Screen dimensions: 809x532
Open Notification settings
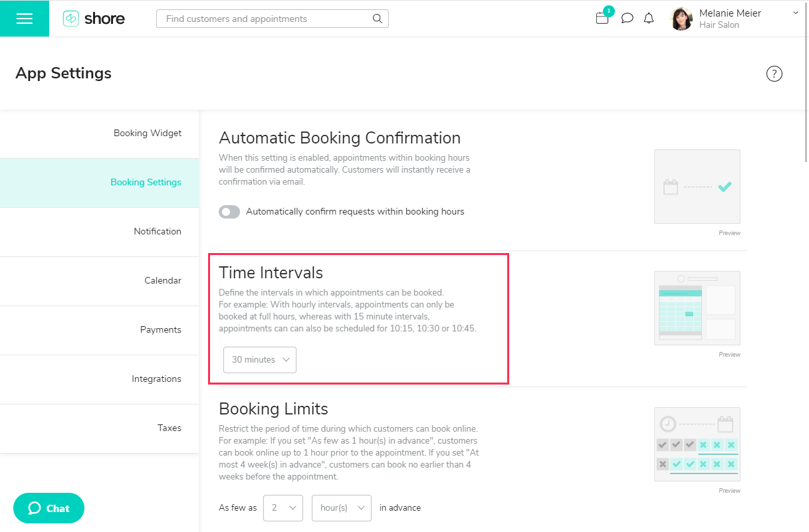tap(100, 232)
